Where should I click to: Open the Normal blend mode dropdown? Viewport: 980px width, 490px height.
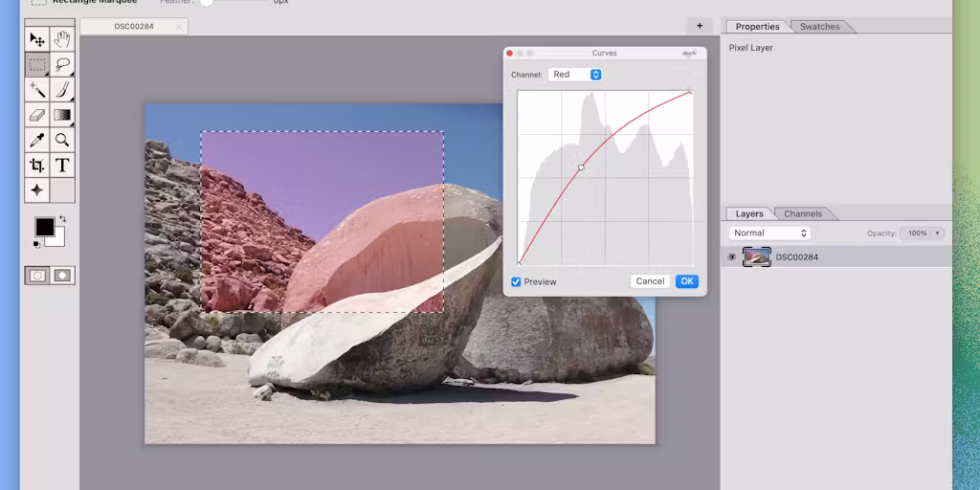click(x=769, y=234)
